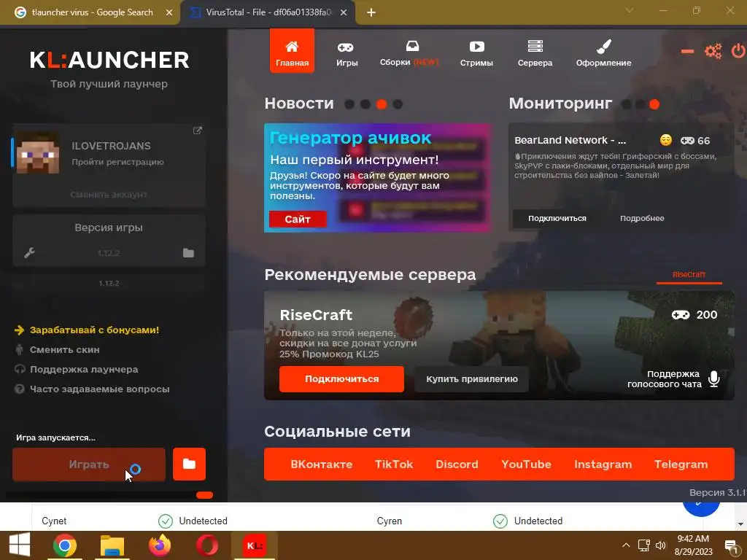Click Пройти регистрацию link

(x=117, y=162)
